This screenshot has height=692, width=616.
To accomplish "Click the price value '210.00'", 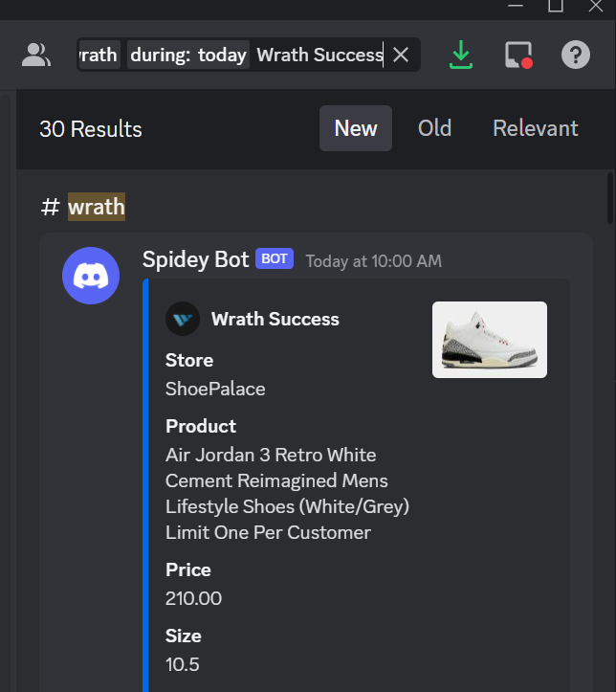I will (193, 598).
